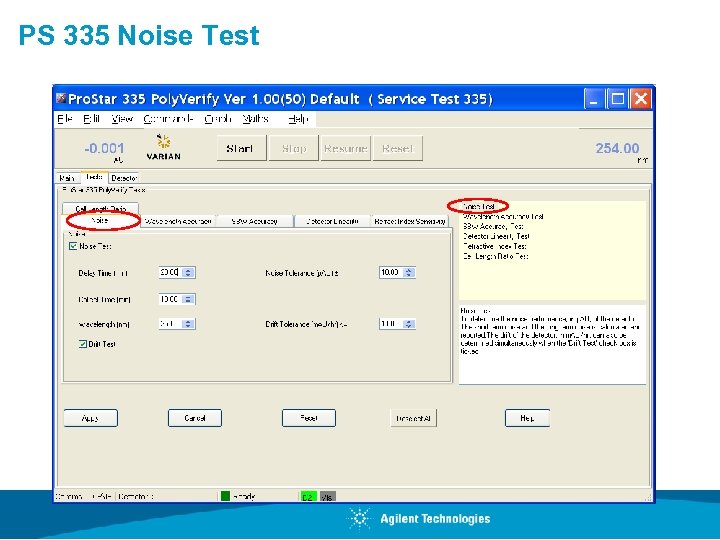The height and width of the screenshot is (540, 720).
Task: Open the Edit menu
Action: [x=92, y=119]
